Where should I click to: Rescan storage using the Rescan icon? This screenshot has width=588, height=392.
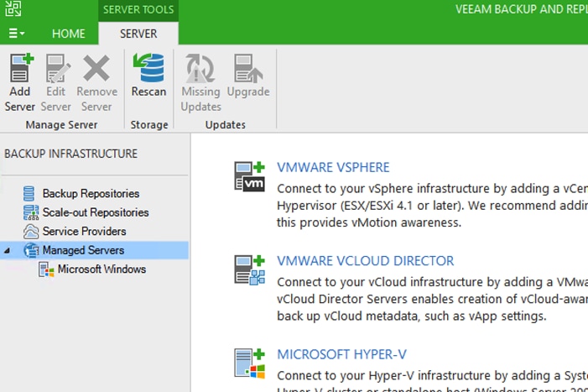[148, 68]
